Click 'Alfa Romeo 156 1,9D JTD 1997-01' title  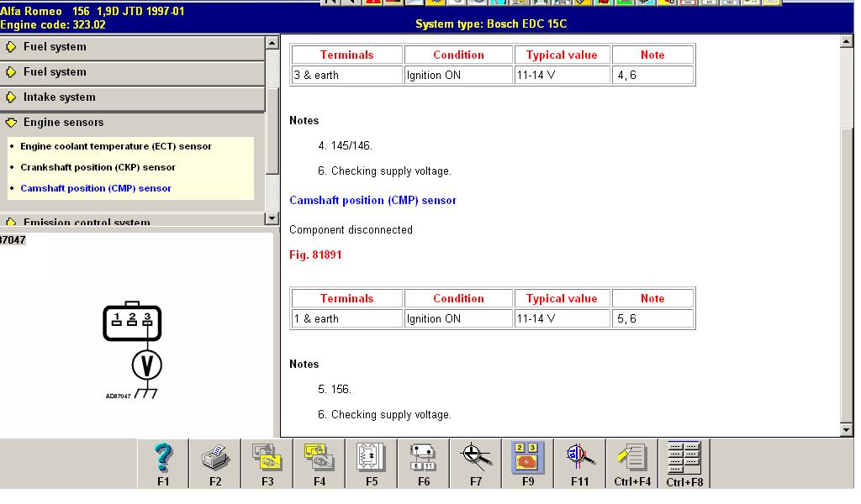point(92,11)
